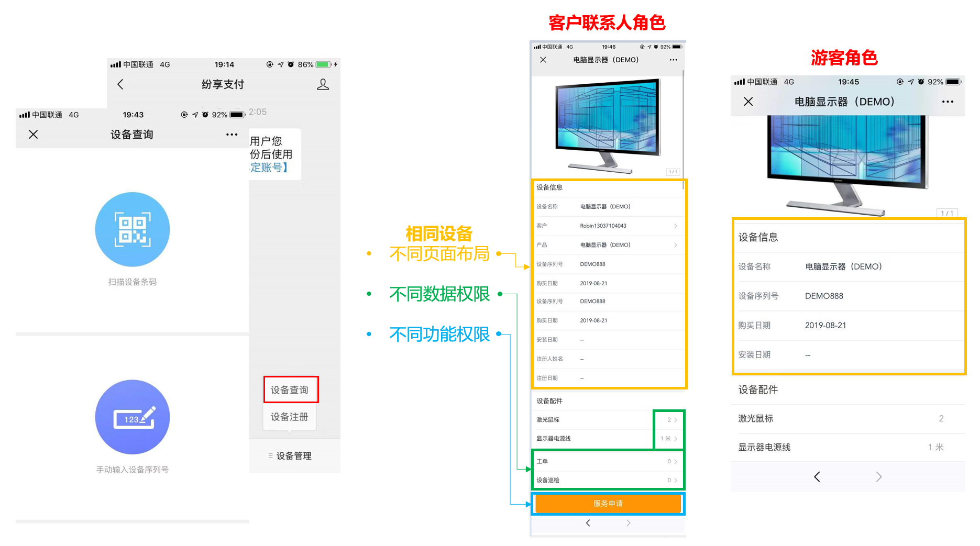This screenshot has height=546, width=980.
Task: Tap the 安装日期 row on guest page
Action: coord(849,355)
